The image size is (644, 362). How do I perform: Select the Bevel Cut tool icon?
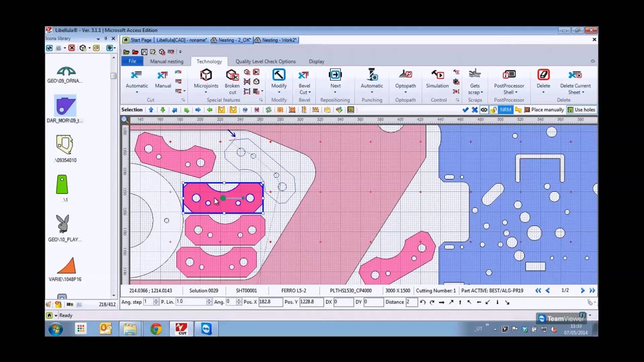tap(304, 75)
